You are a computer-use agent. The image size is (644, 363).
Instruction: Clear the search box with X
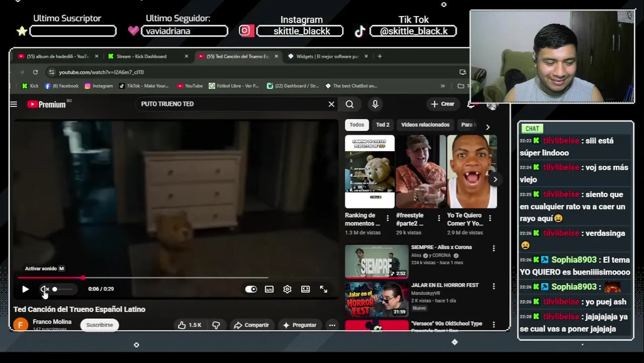(331, 104)
